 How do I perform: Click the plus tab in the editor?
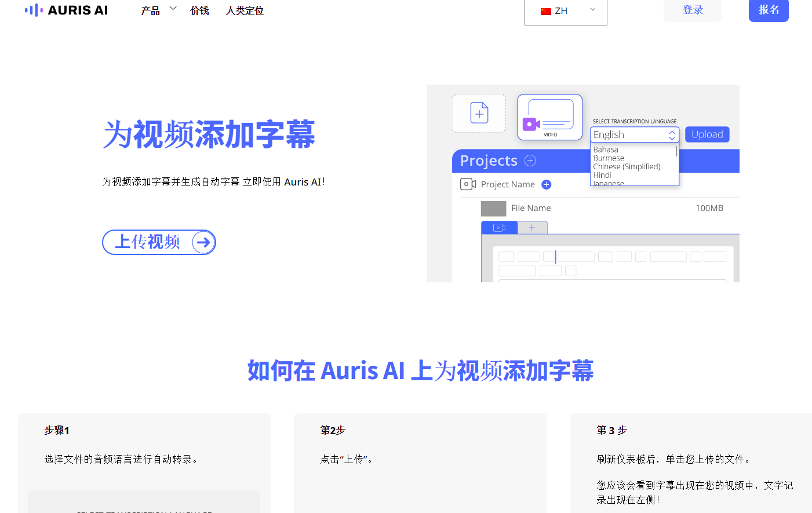click(x=532, y=228)
